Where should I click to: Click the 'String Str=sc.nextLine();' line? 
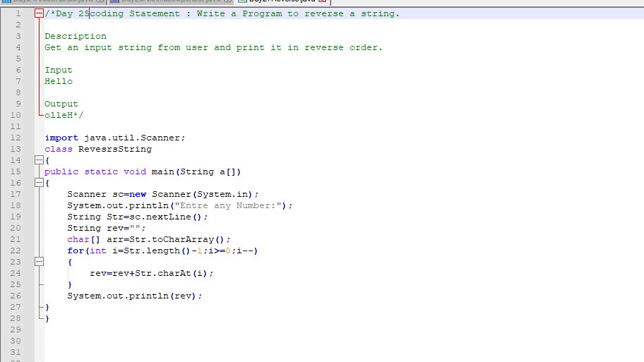coord(138,217)
